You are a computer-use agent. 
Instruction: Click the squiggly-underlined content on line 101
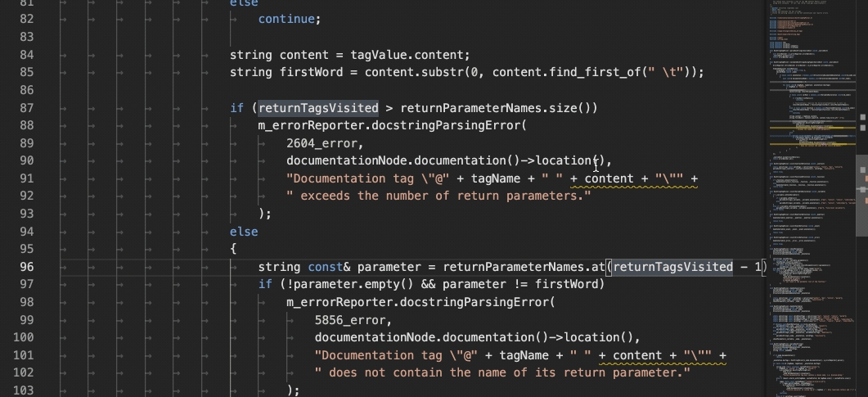tap(637, 355)
